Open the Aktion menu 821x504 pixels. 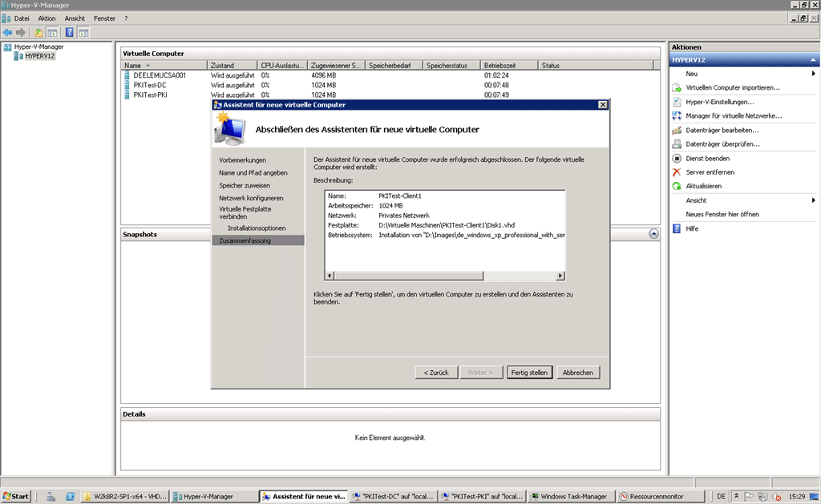click(x=47, y=18)
